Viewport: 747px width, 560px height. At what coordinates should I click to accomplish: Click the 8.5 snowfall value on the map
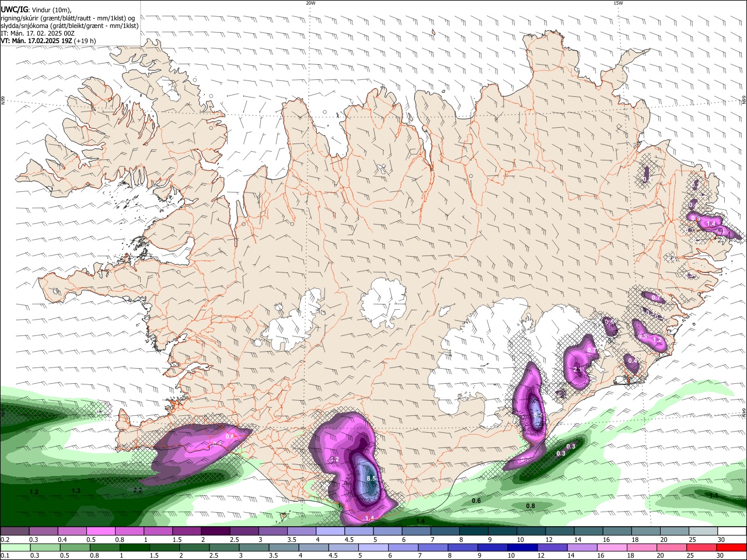pyautogui.click(x=371, y=478)
